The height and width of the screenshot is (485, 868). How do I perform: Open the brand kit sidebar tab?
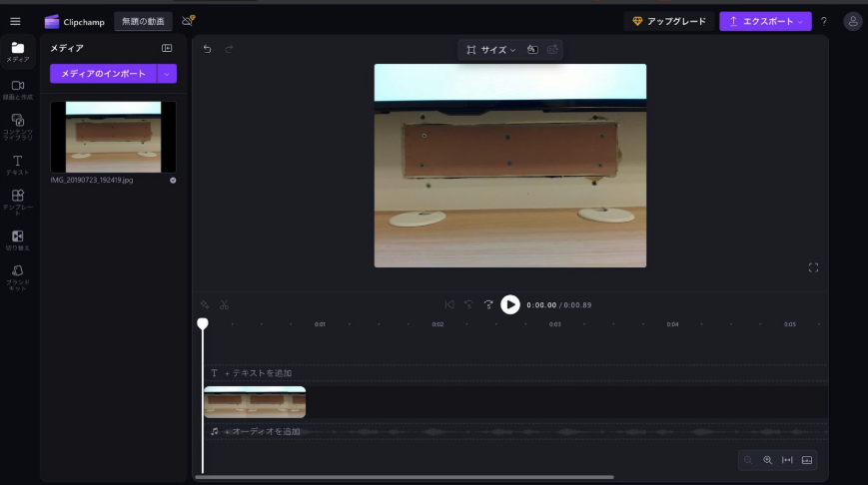pyautogui.click(x=18, y=277)
